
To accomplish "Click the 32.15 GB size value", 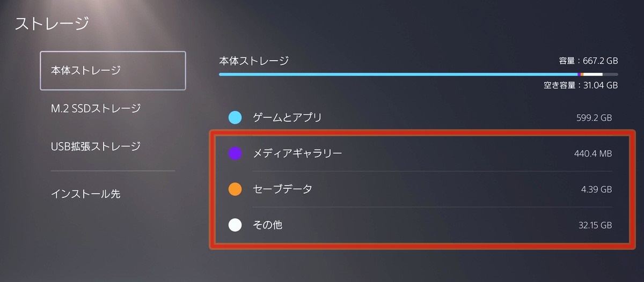I will [x=594, y=226].
